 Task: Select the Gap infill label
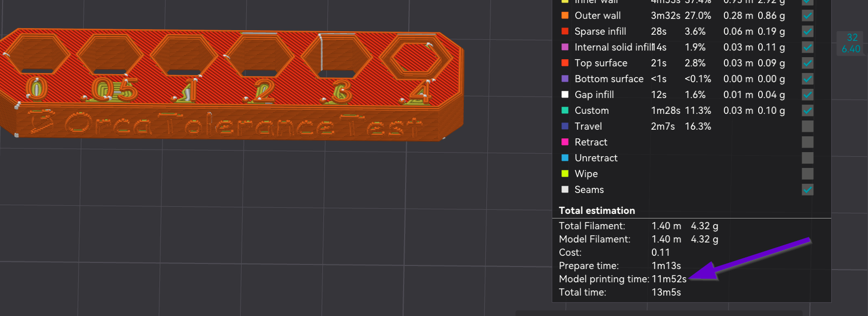(594, 95)
